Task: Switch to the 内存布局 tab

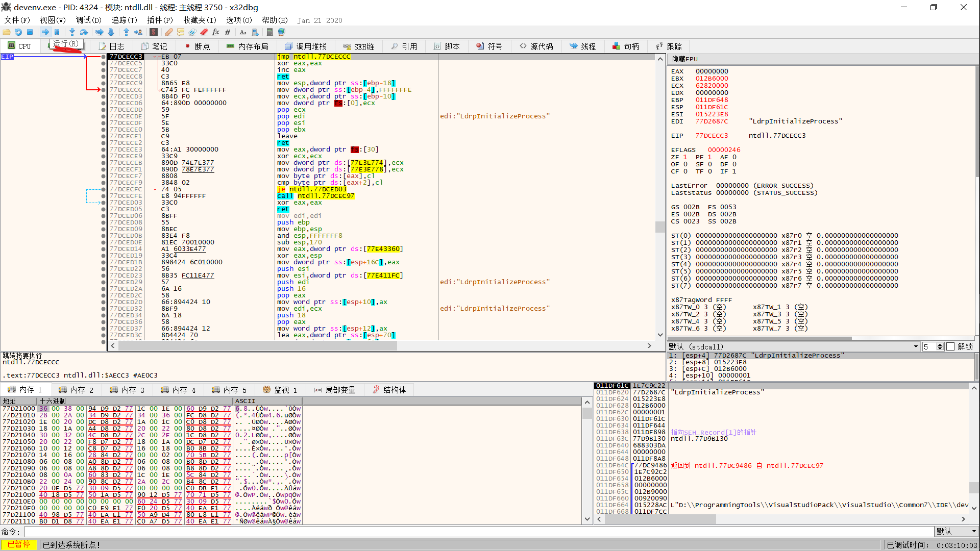Action: tap(248, 46)
